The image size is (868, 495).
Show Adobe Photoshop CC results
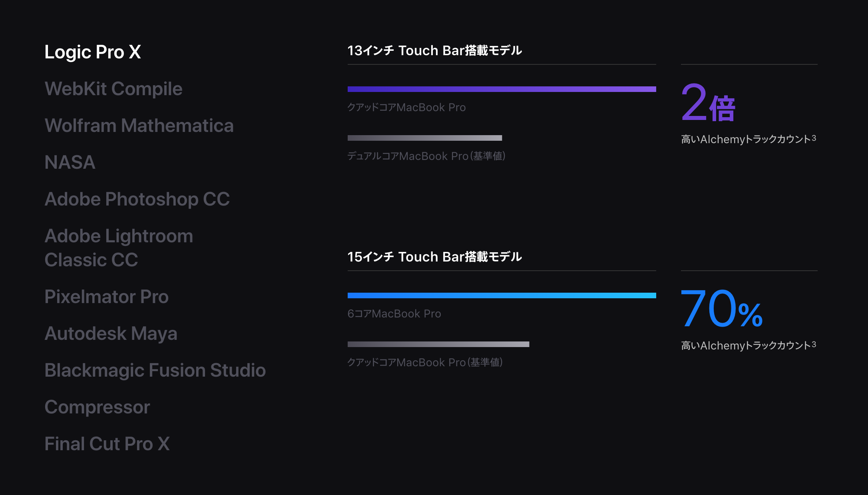pos(137,199)
